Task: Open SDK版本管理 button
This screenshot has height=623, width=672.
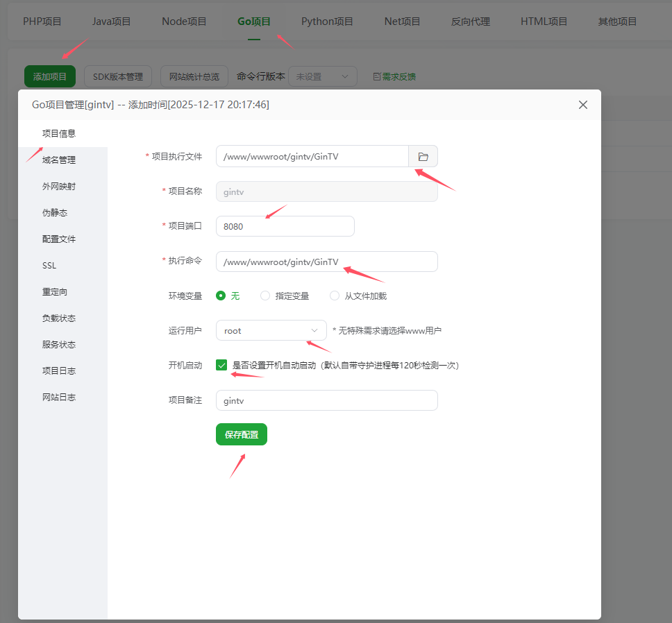Action: 117,77
